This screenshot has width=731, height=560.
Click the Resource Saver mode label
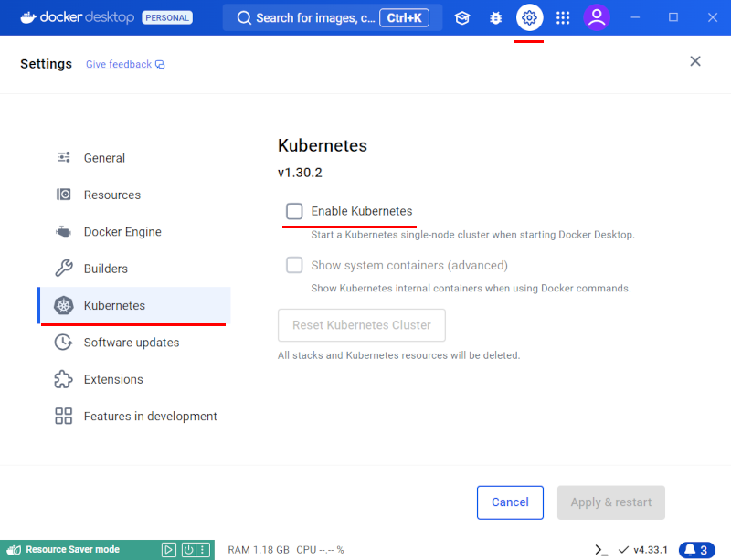point(73,550)
